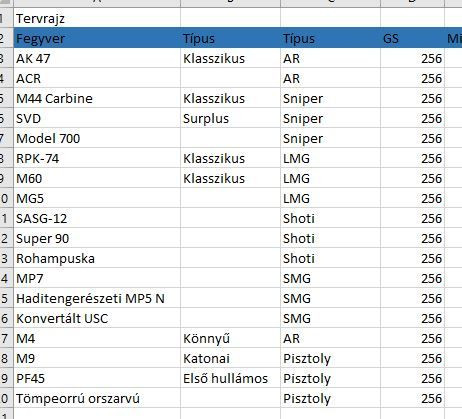Screen dimensions: 462x419
Task: Click LMG in the M60 row
Action: pyautogui.click(x=330, y=178)
